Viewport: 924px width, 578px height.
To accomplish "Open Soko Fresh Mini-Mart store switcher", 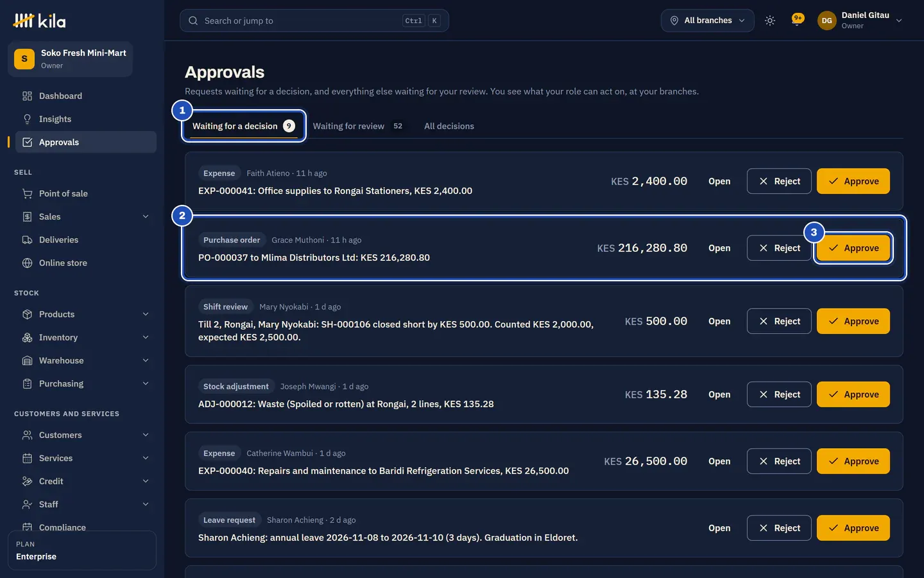I will coord(71,59).
